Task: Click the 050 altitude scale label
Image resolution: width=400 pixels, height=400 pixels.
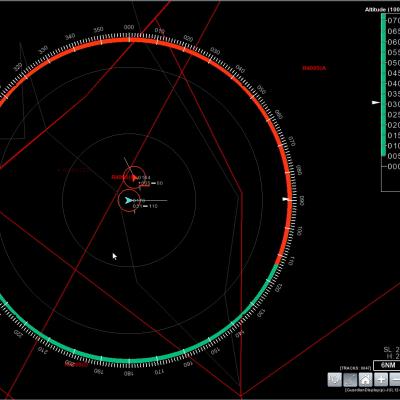Action: click(x=394, y=63)
